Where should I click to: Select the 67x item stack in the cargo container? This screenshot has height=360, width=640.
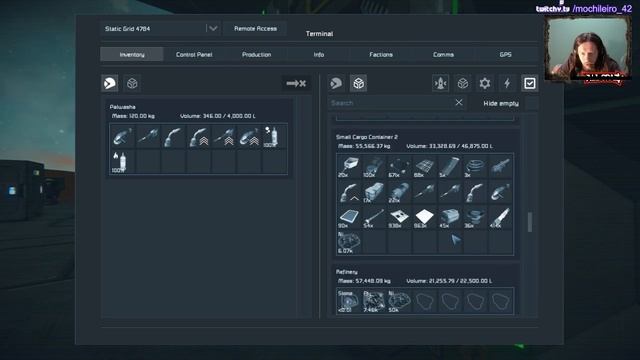[x=399, y=167]
